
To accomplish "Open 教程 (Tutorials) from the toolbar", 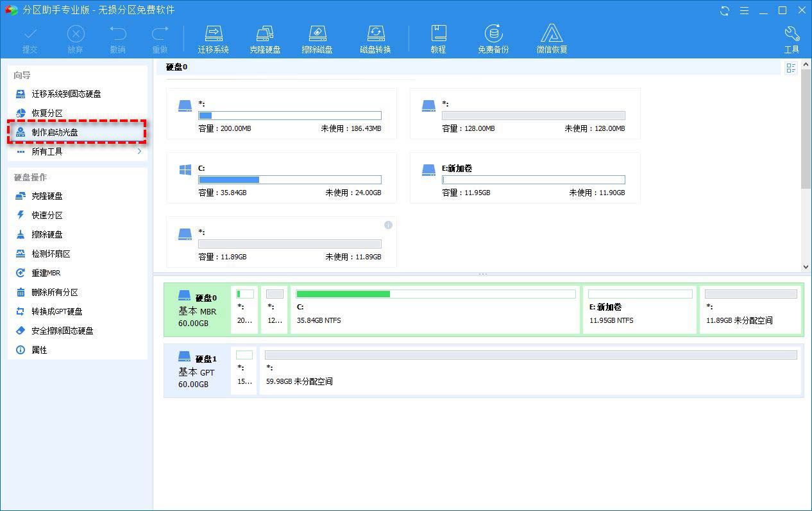I will click(x=439, y=37).
